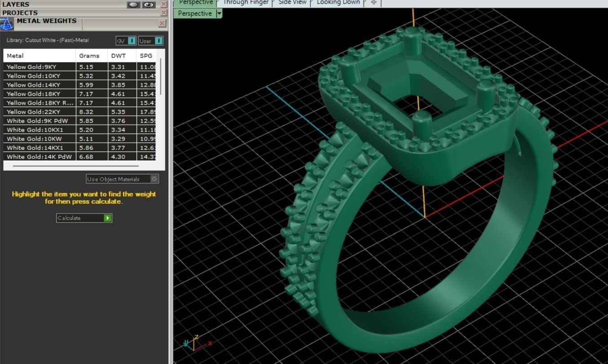608x364 pixels.
Task: Select the Yellow Gold:14KY row
Action: click(80, 85)
